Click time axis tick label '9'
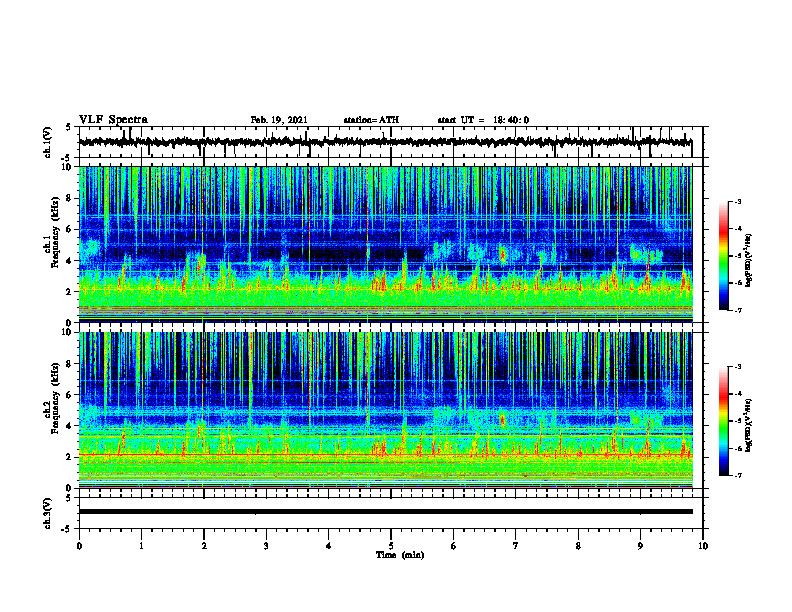Screen dimensions: 792x612 640,546
